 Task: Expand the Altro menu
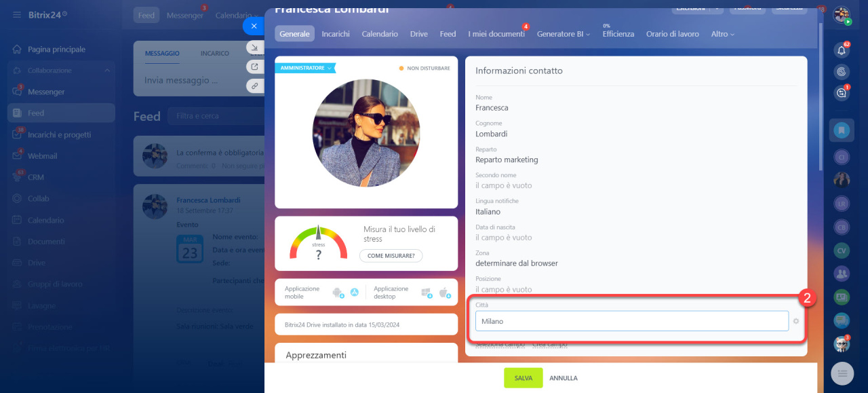(722, 34)
